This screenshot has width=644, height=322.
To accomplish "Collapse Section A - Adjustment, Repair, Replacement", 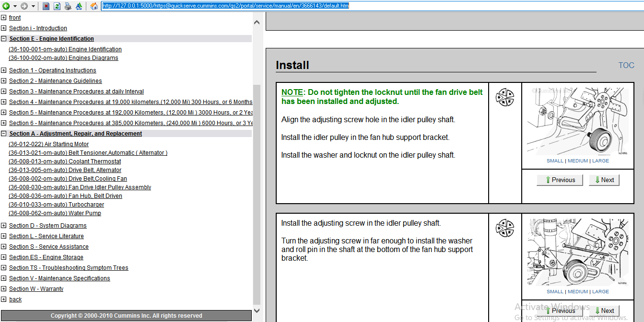I will coord(4,134).
